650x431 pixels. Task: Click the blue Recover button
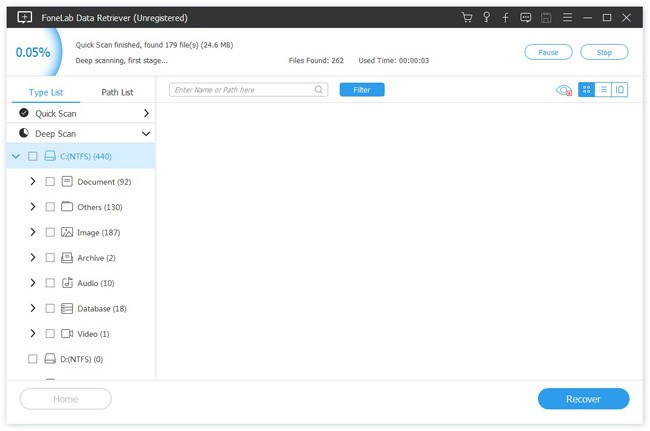click(583, 399)
